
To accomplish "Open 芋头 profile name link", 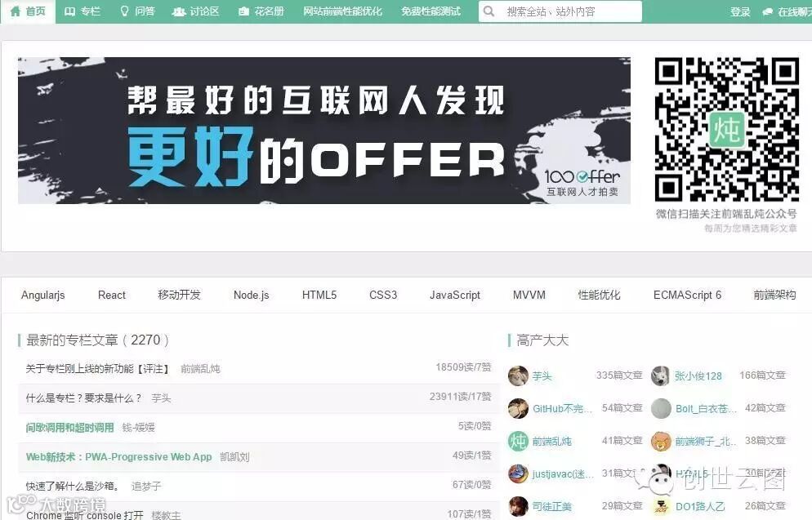I will [x=542, y=376].
